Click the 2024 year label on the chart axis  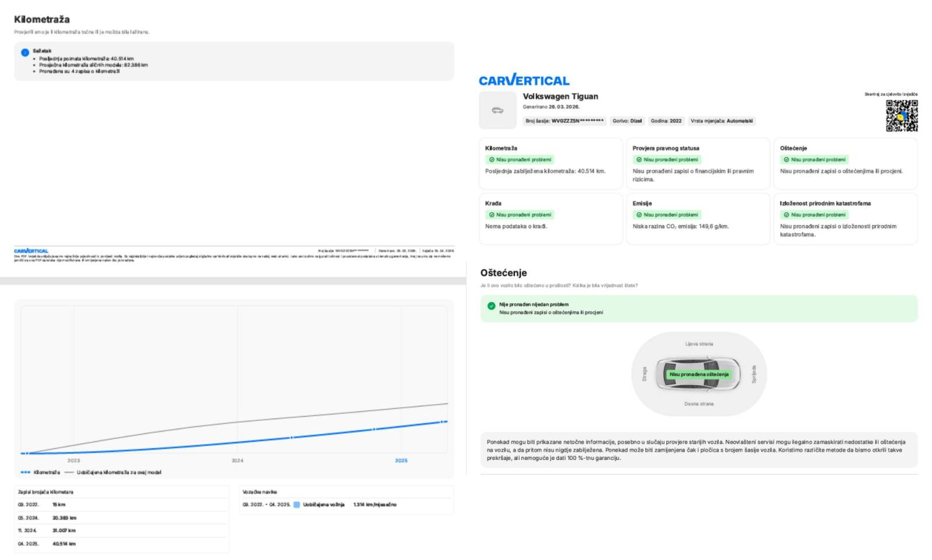pos(237,460)
